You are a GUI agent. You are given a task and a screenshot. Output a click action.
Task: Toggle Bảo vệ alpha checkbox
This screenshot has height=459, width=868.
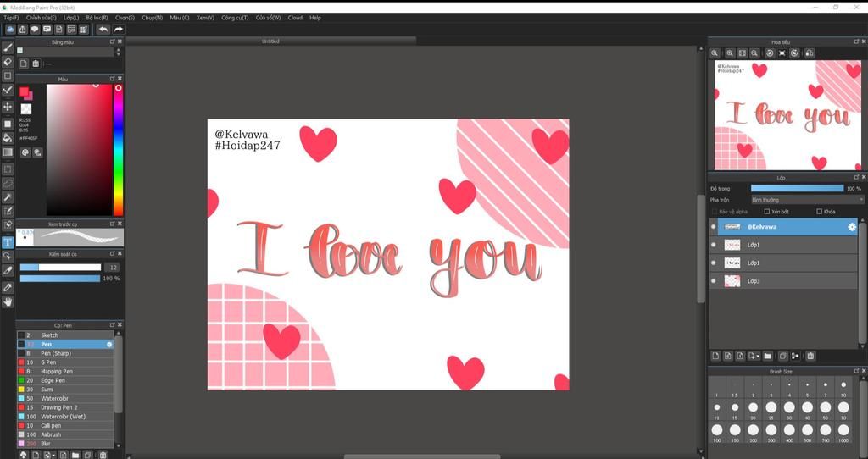[714, 212]
